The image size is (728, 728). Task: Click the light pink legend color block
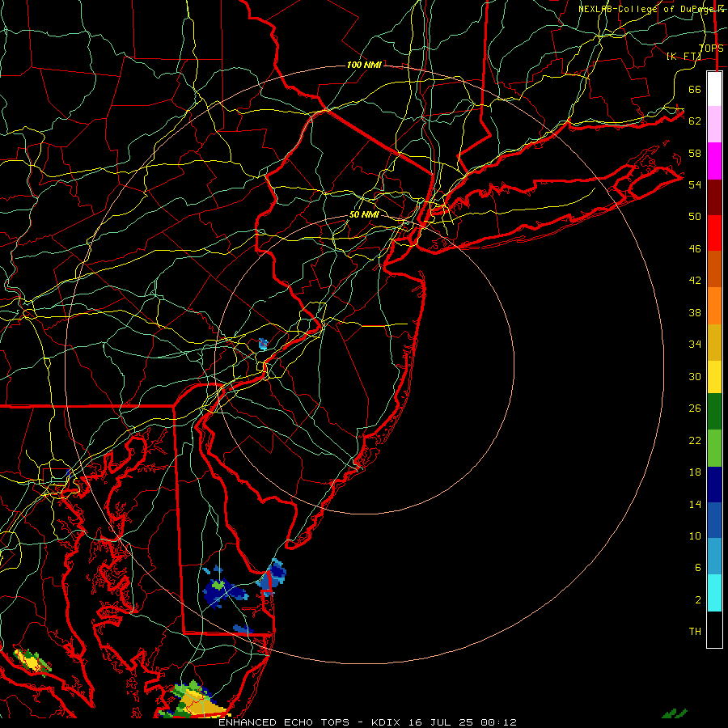click(x=714, y=124)
